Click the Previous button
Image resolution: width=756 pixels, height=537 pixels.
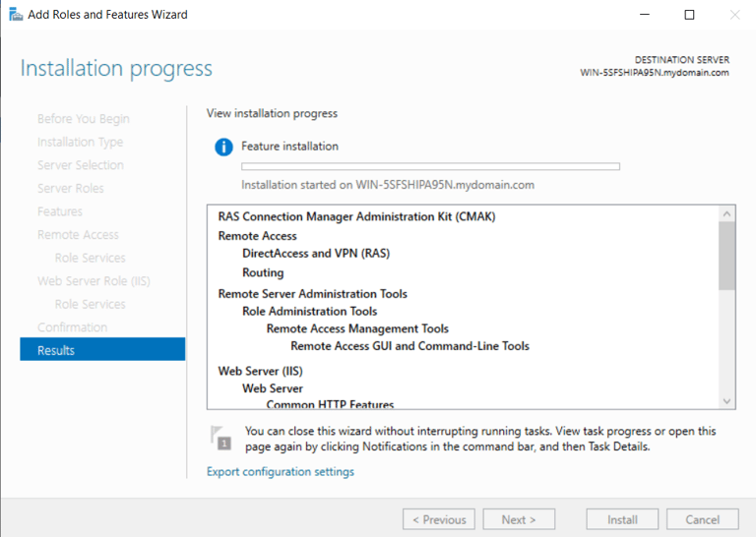click(439, 519)
